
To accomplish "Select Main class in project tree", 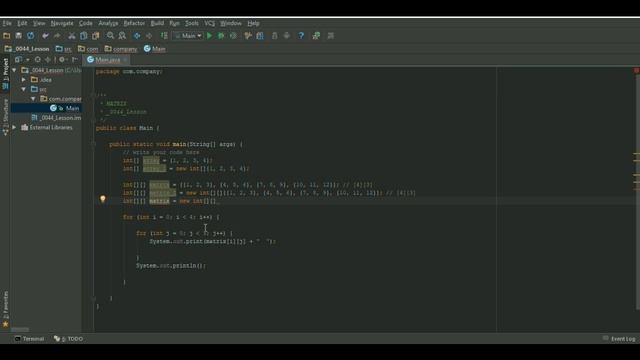I will tap(65, 108).
